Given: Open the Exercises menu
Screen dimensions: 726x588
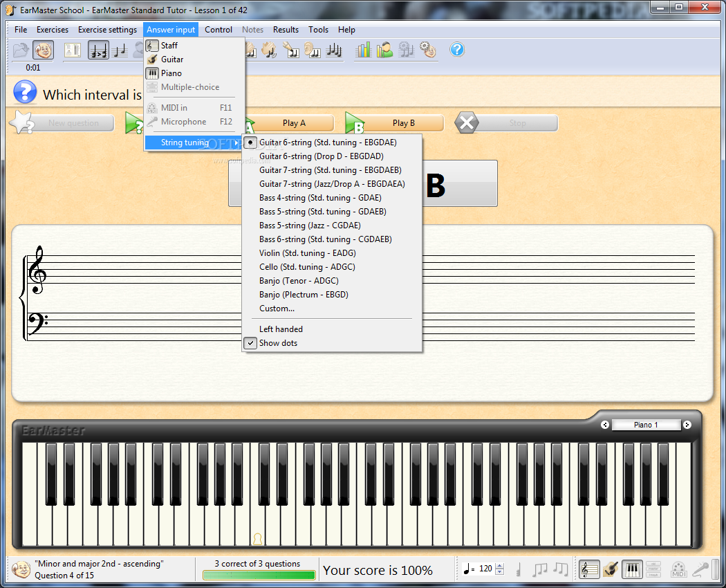Looking at the screenshot, I should pyautogui.click(x=53, y=30).
